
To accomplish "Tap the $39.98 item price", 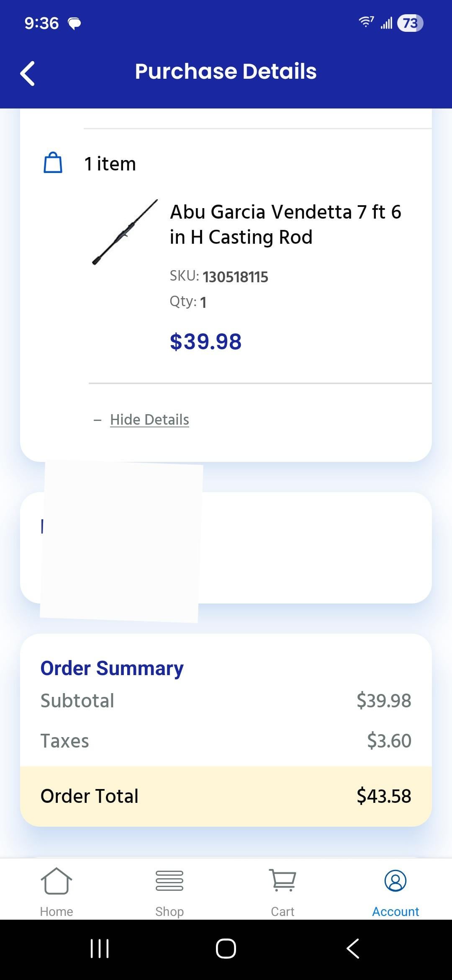I will [x=205, y=341].
